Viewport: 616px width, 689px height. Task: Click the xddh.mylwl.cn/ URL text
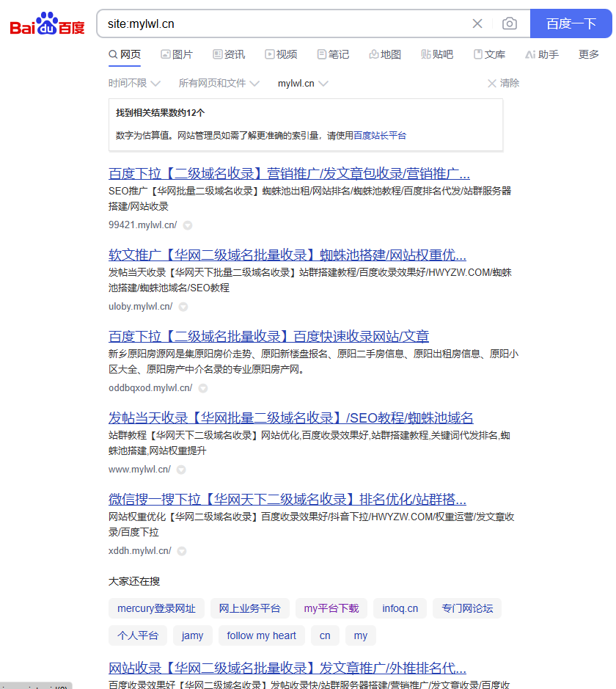pos(139,550)
